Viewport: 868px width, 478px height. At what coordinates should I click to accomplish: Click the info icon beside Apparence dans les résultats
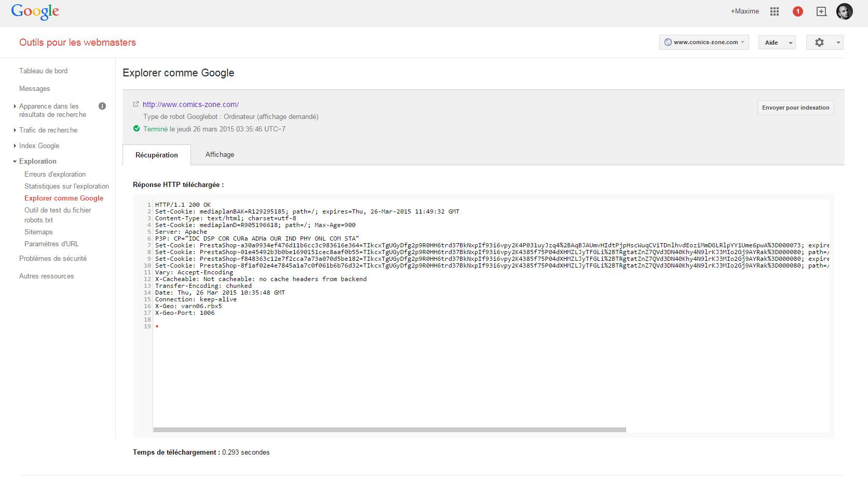[x=102, y=106]
